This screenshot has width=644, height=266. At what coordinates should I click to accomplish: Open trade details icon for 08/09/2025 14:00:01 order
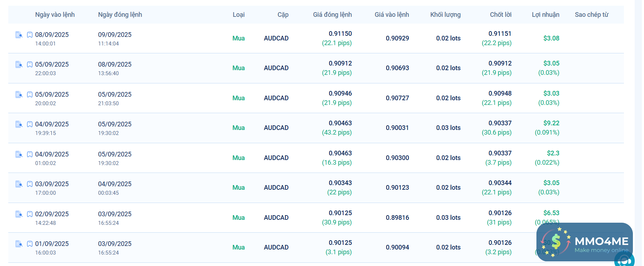coord(19,35)
